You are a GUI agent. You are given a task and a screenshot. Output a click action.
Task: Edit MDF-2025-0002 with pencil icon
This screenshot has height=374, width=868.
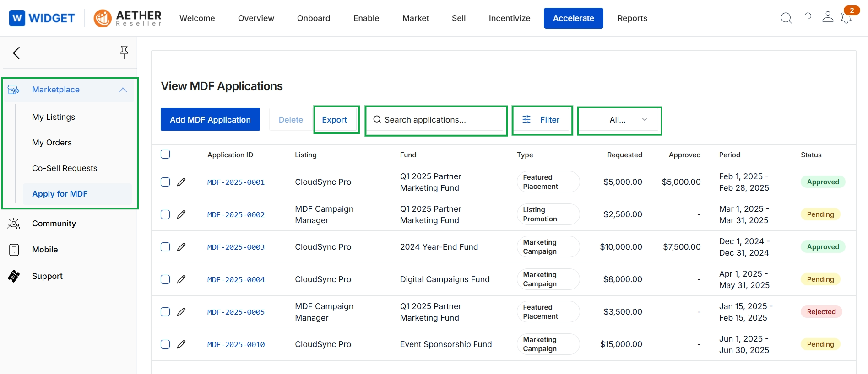coord(181,214)
